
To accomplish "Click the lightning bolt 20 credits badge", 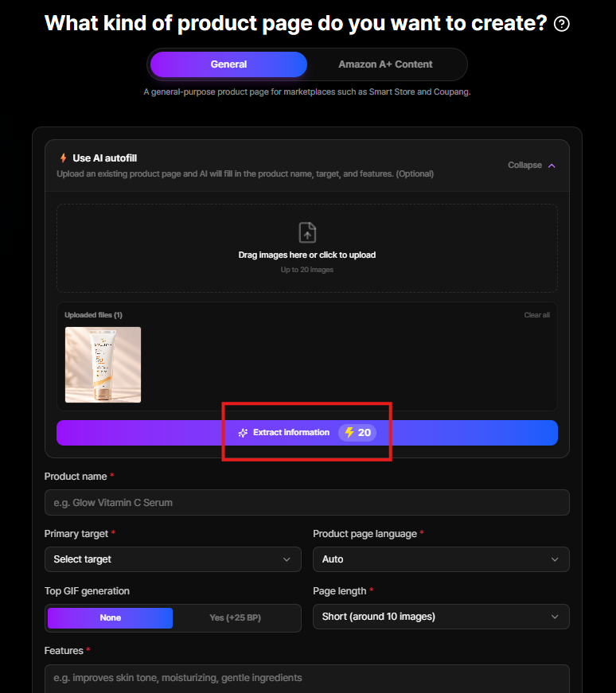I will click(x=357, y=433).
